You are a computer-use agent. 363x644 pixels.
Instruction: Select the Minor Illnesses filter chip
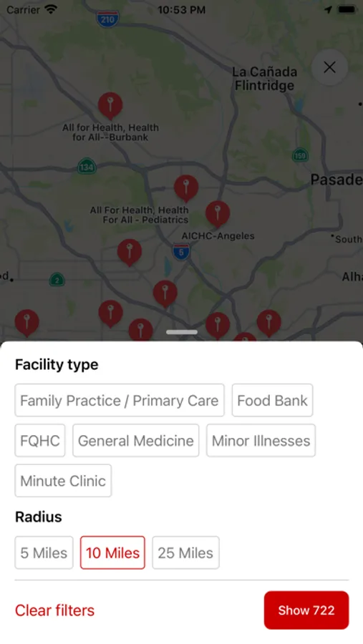point(261,441)
